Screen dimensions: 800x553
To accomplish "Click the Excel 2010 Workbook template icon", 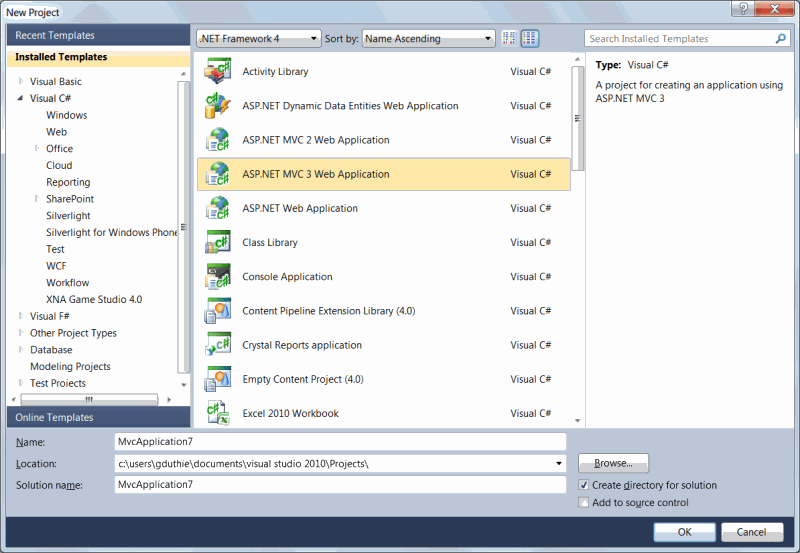I will tap(218, 413).
